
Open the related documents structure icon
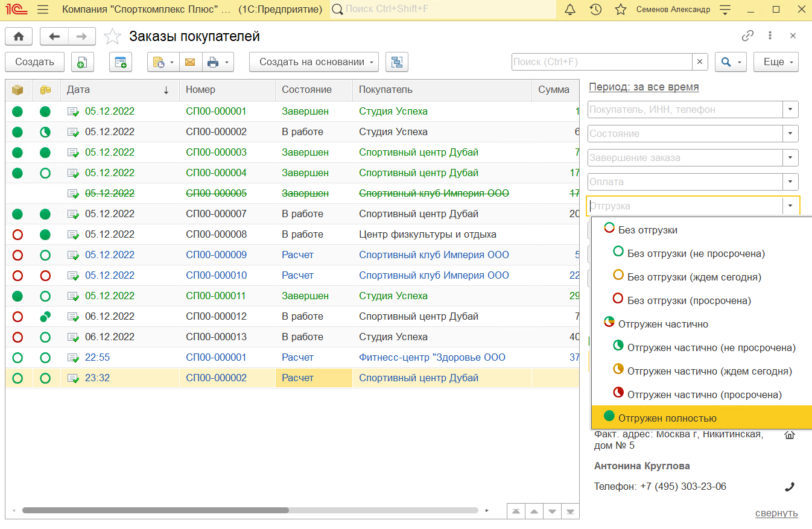coord(397,62)
